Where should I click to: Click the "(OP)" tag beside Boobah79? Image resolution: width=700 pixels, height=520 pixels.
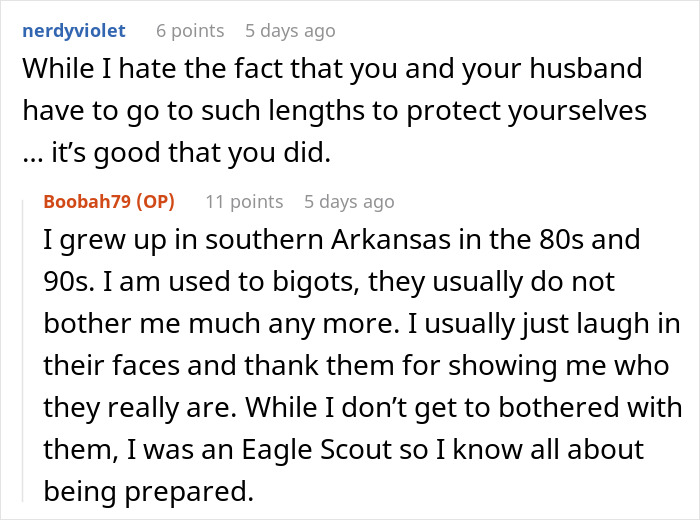pos(152,201)
